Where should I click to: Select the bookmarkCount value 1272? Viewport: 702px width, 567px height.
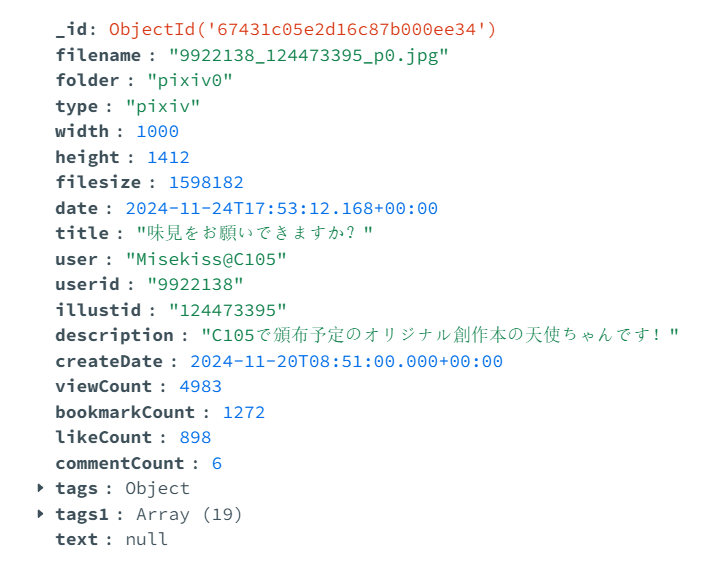[244, 412]
